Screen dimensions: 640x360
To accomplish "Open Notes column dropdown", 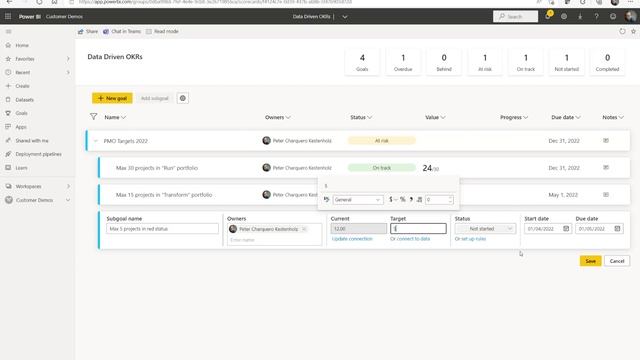I will click(613, 117).
